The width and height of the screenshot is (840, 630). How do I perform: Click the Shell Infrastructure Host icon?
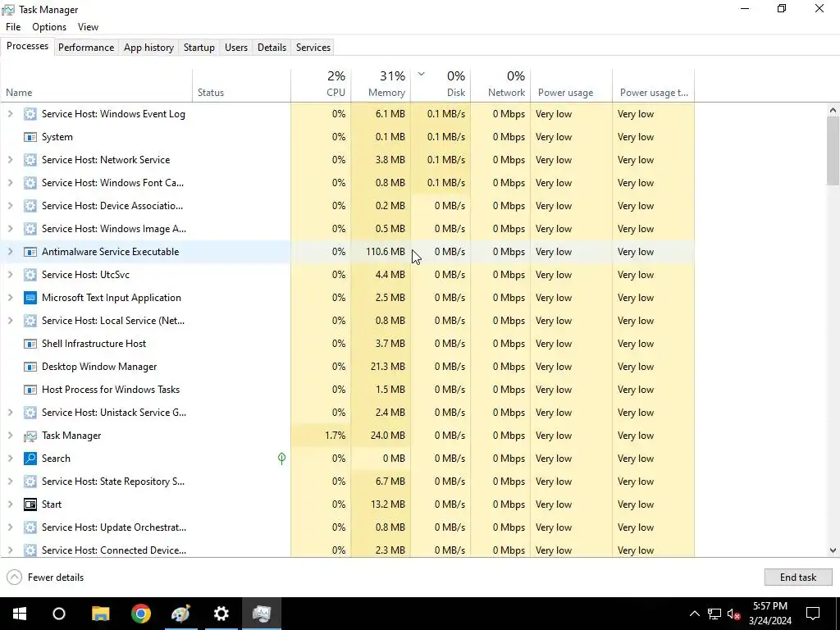(30, 344)
